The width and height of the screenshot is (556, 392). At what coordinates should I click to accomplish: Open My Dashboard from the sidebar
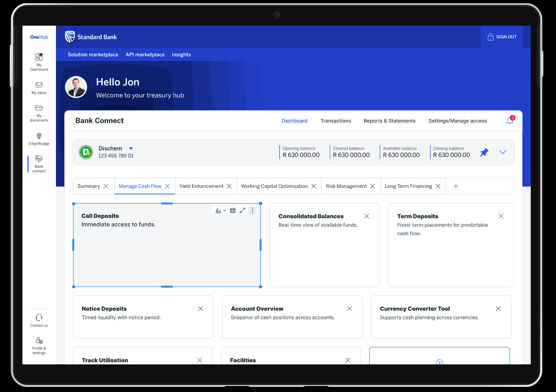point(39,57)
